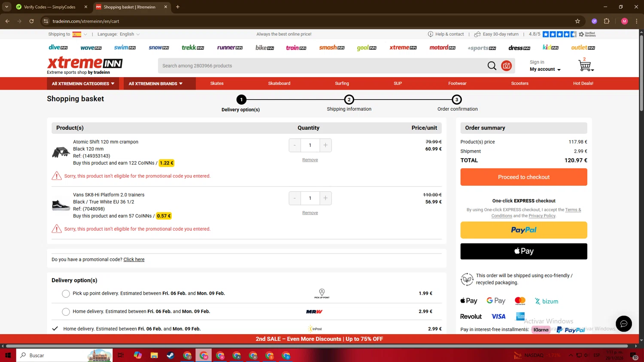Open the My account dropdown
The width and height of the screenshot is (644, 362).
pyautogui.click(x=545, y=69)
